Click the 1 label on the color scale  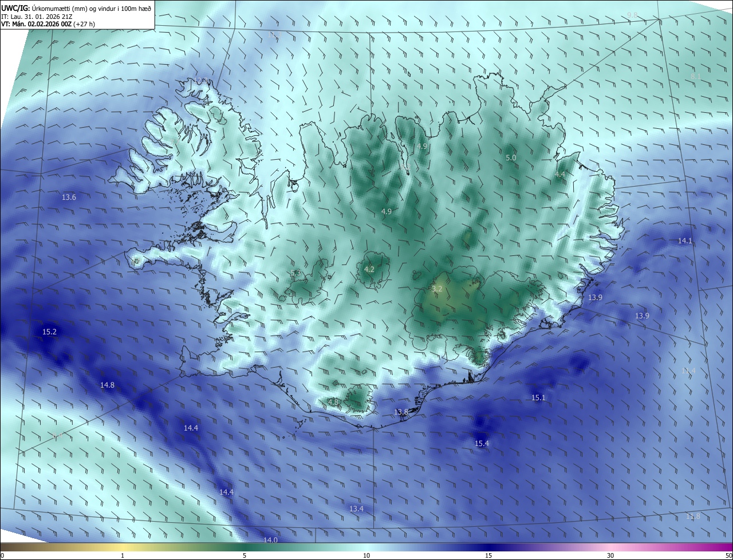(123, 555)
